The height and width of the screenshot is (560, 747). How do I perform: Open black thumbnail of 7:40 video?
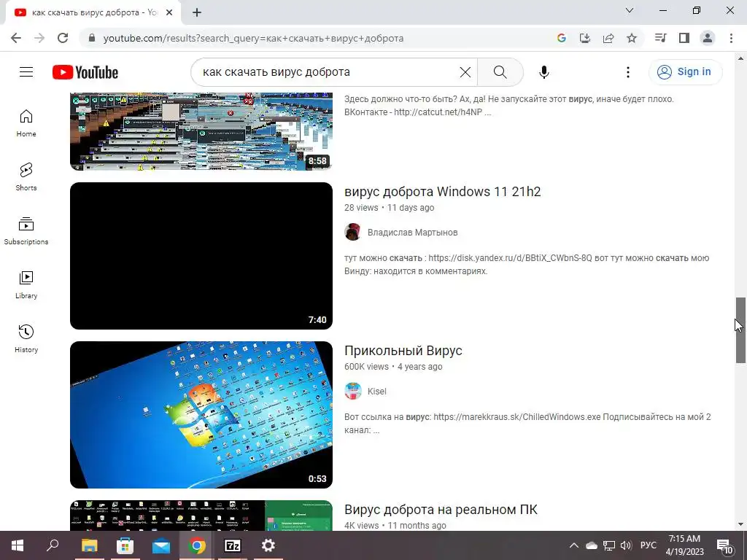pyautogui.click(x=201, y=256)
